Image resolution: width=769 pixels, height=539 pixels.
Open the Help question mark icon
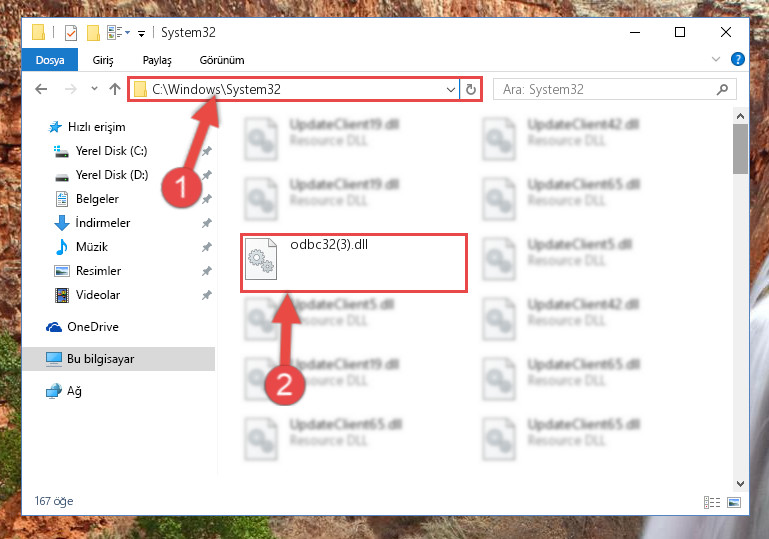737,59
